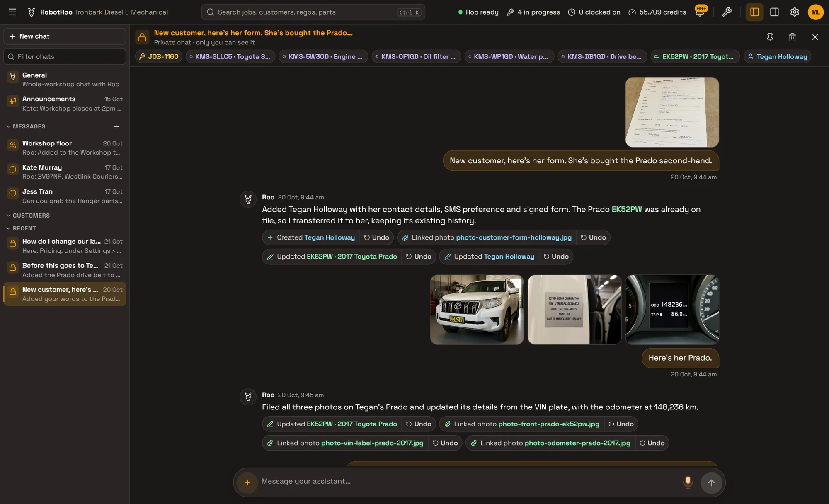Open photo-customer-form-holloway.jpg link
Viewport: 829px width, 504px height.
pos(514,237)
